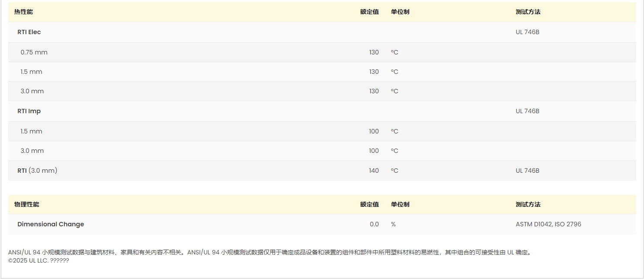The width and height of the screenshot is (644, 279).
Task: Select the 热性能 table header
Action: click(x=23, y=12)
